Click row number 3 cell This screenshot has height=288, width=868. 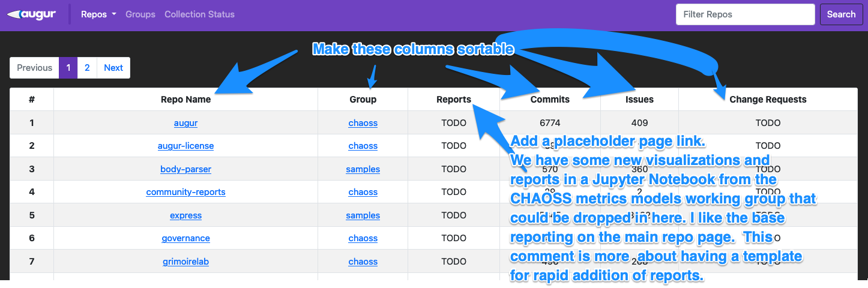coord(32,169)
